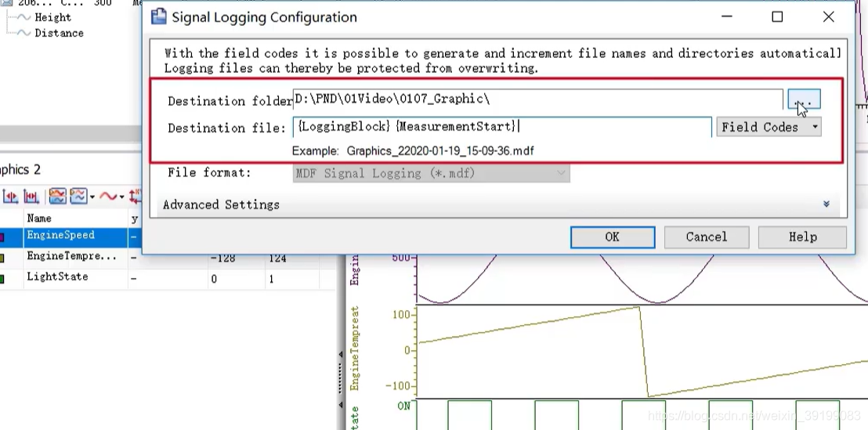Click the dash y cell in LightState row

pos(133,279)
